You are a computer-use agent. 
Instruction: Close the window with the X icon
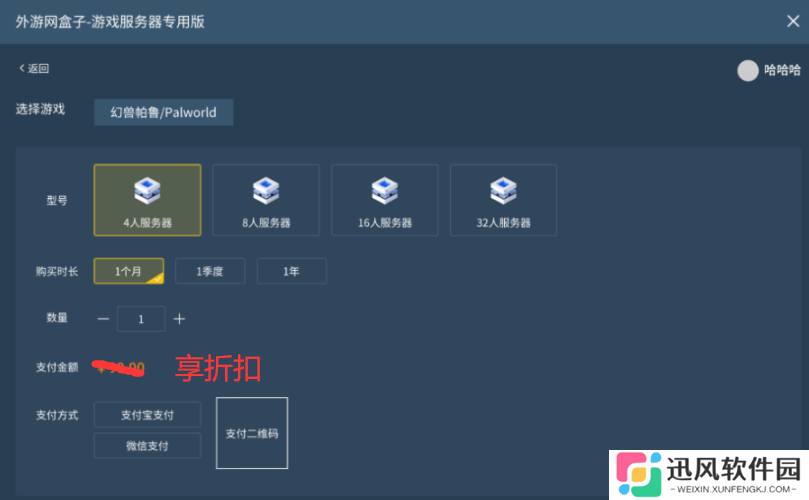coord(793,21)
